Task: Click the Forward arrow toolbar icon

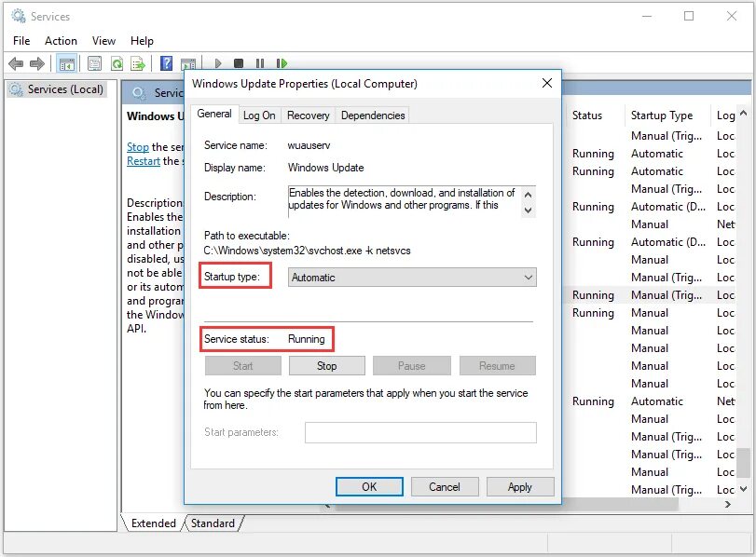Action: pos(37,63)
